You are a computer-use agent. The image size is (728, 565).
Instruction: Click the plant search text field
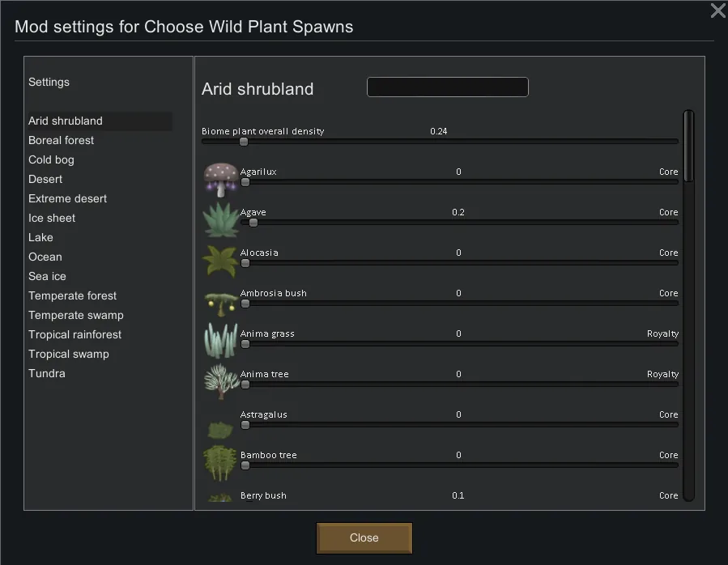(448, 87)
